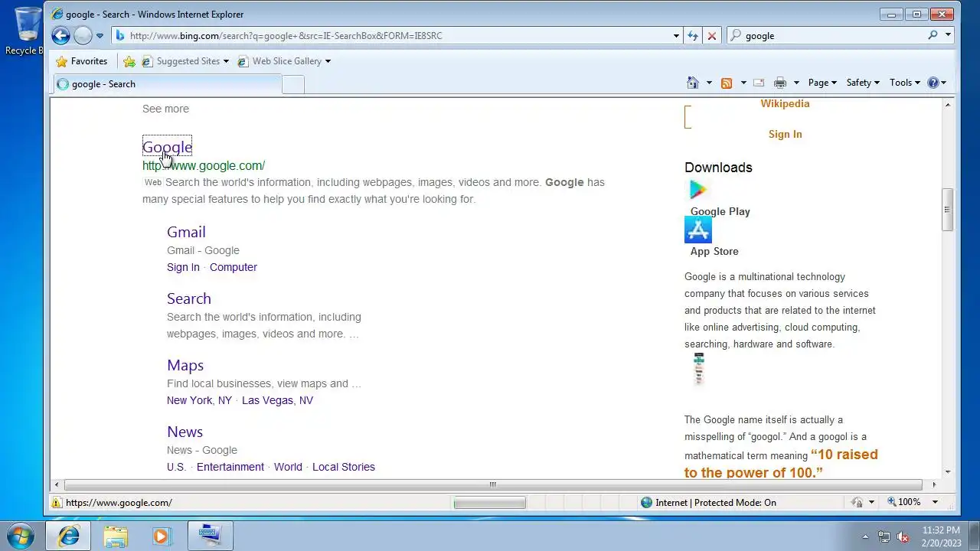Click the Read Mail envelope icon

click(x=759, y=83)
